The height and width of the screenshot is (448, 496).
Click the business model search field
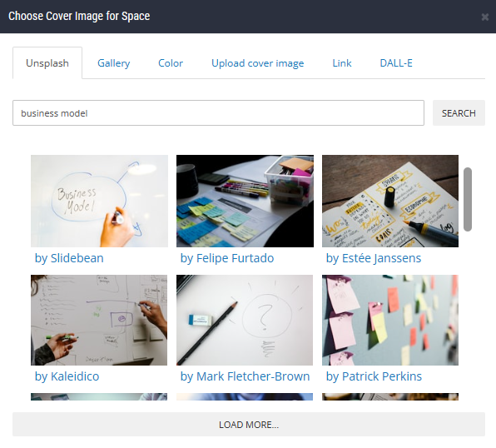[x=218, y=113]
